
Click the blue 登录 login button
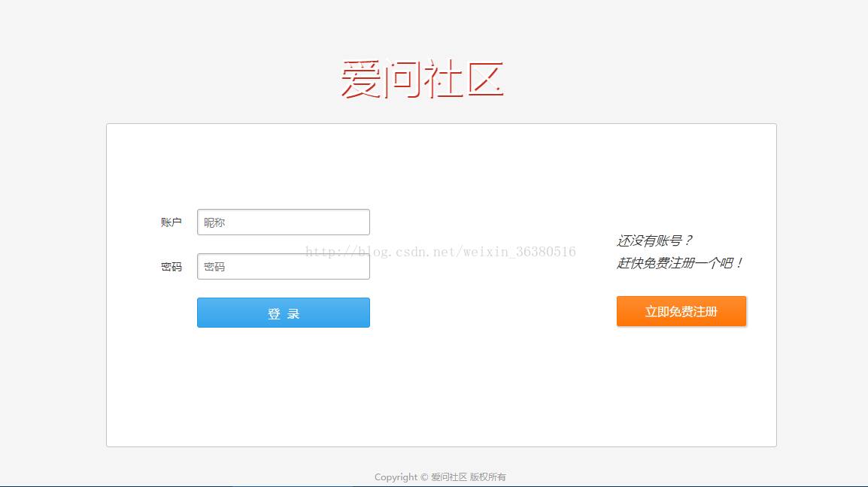tap(284, 313)
